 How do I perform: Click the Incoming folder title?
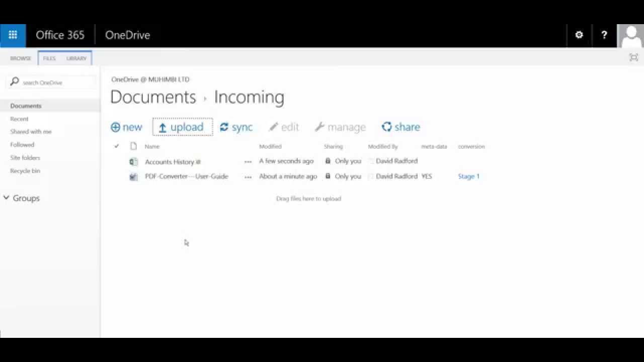249,97
